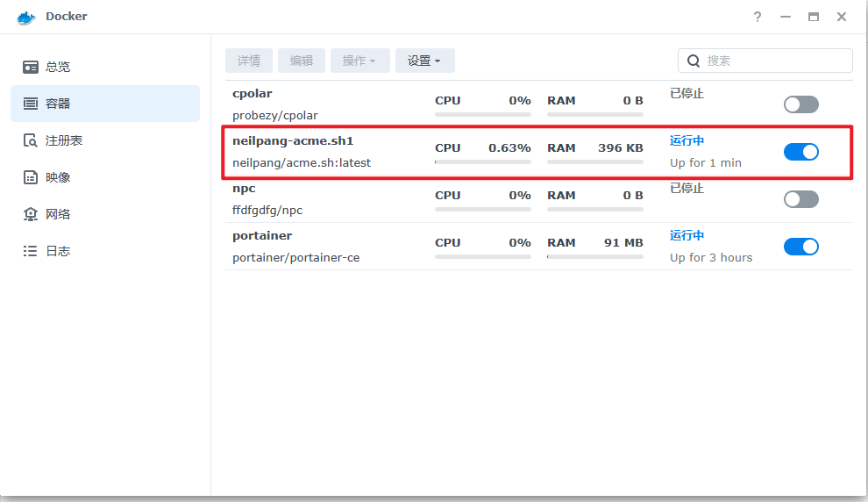Click the 396 KB RAM value
This screenshot has height=502, width=868.
click(x=621, y=148)
